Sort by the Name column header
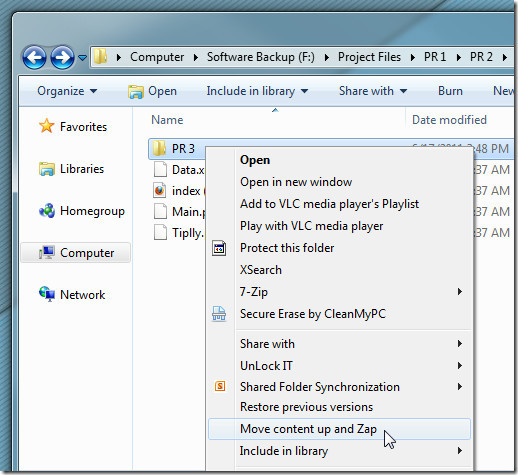Image resolution: width=518 pixels, height=475 pixels. 167,120
